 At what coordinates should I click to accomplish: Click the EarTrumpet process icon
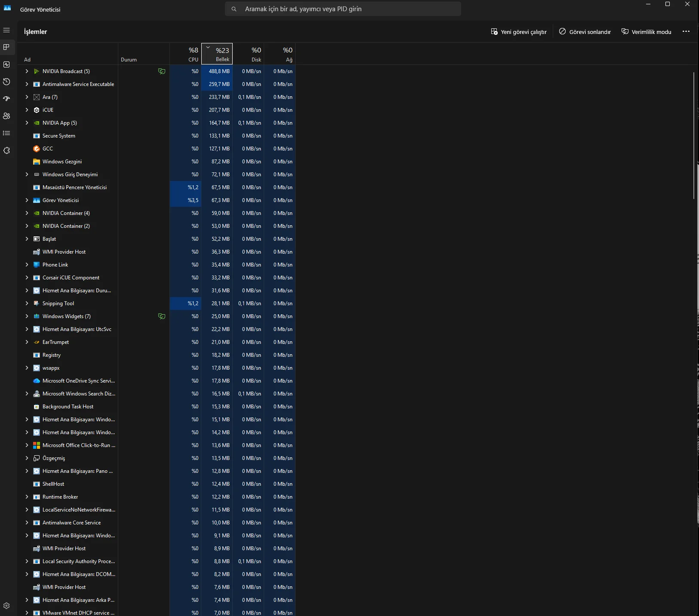[37, 342]
